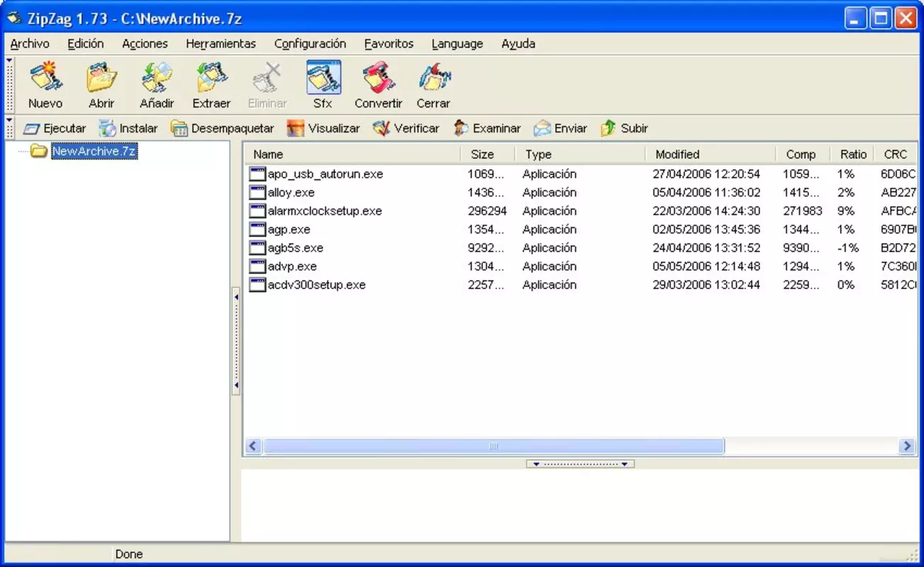The height and width of the screenshot is (567, 924).
Task: Select NewArchive.7z in the folder tree
Action: pos(94,151)
